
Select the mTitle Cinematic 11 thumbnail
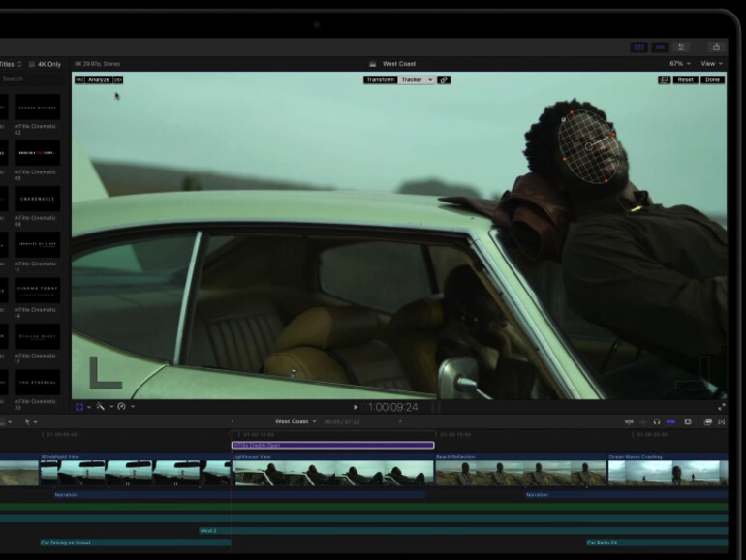coord(37,244)
